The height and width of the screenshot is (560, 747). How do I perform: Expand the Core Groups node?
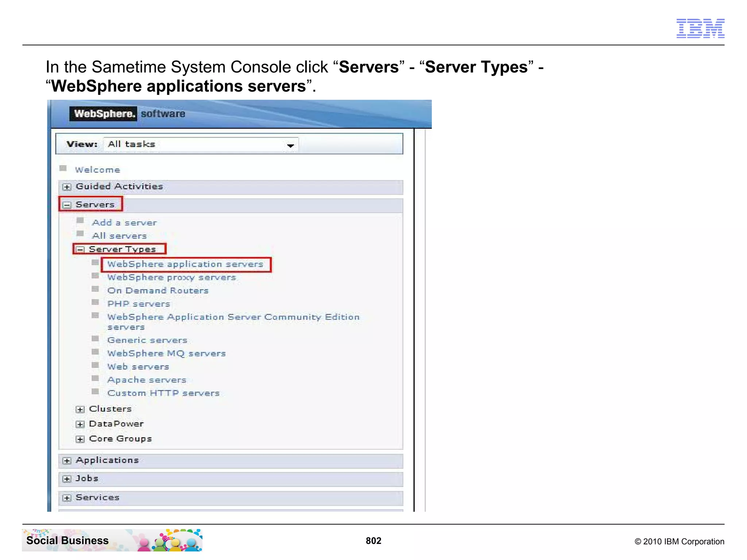(x=80, y=439)
